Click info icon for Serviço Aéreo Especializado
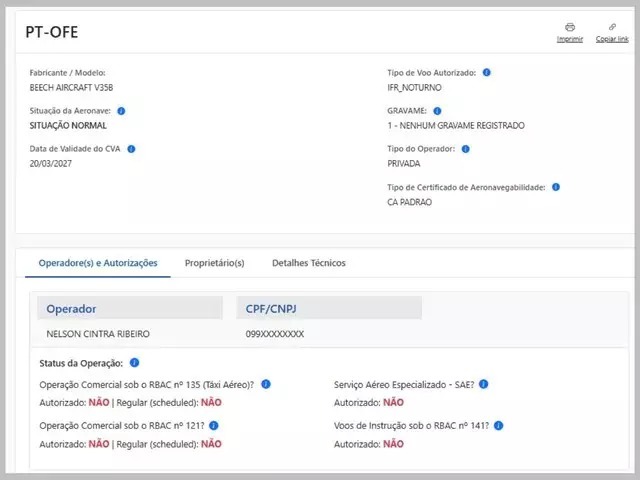 pyautogui.click(x=483, y=384)
